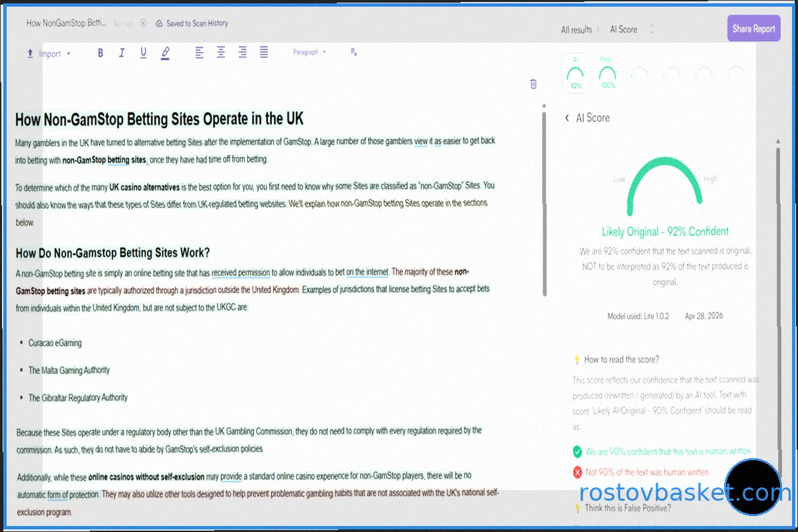Click the High gauge label
Image resolution: width=798 pixels, height=532 pixels.
711,179
